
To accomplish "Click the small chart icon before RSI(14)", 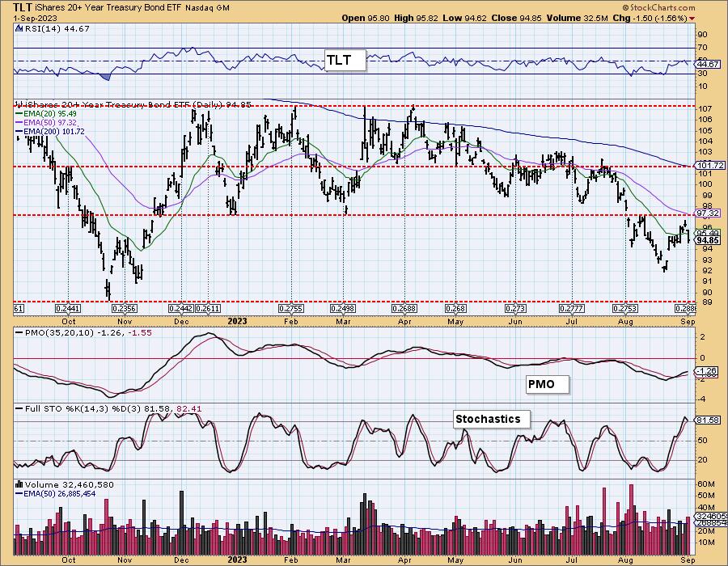I will [x=19, y=29].
